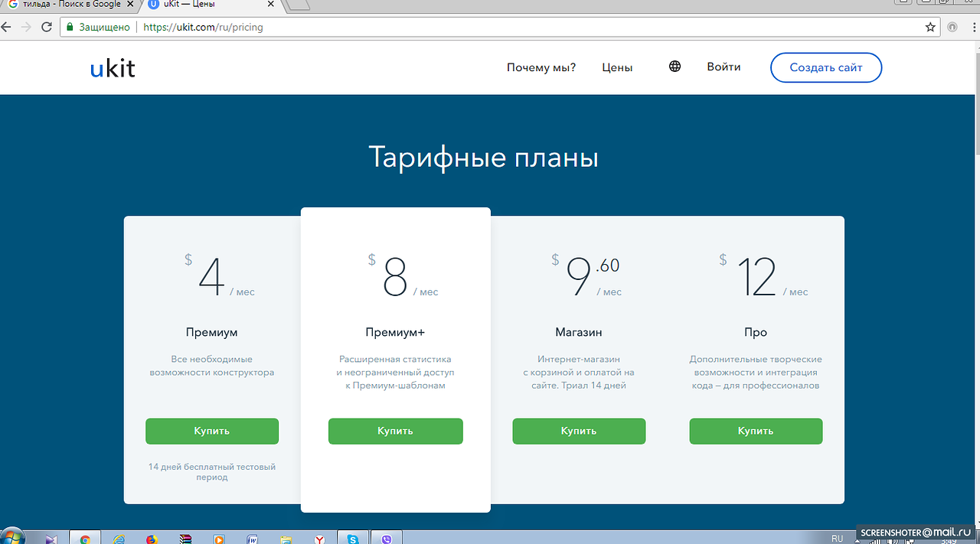
Task: Click the Премиум plan title
Action: tap(212, 332)
